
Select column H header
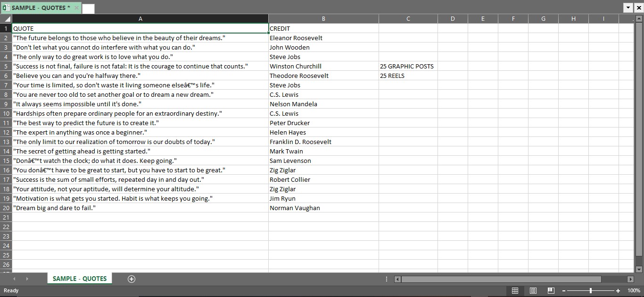[573, 19]
